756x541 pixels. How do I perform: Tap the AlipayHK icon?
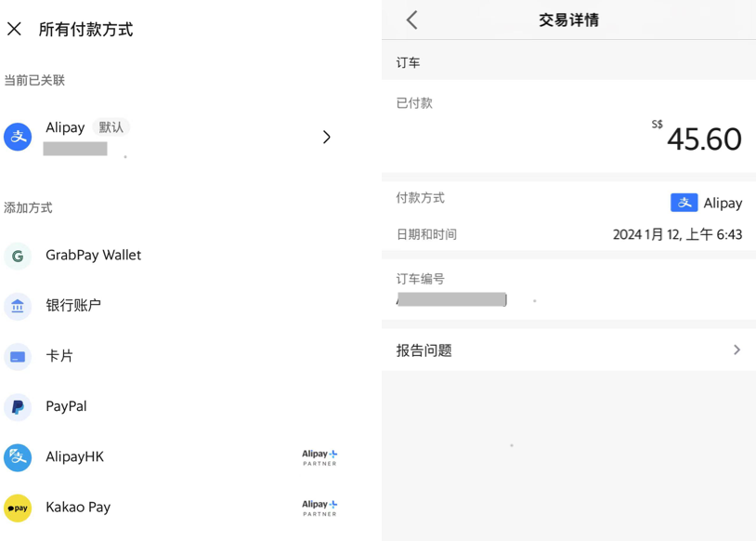click(x=18, y=457)
